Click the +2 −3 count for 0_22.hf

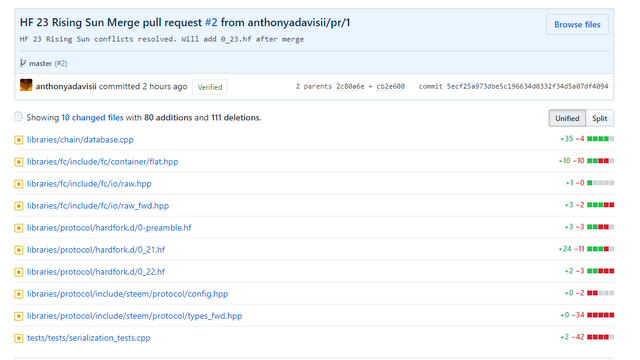pos(575,271)
